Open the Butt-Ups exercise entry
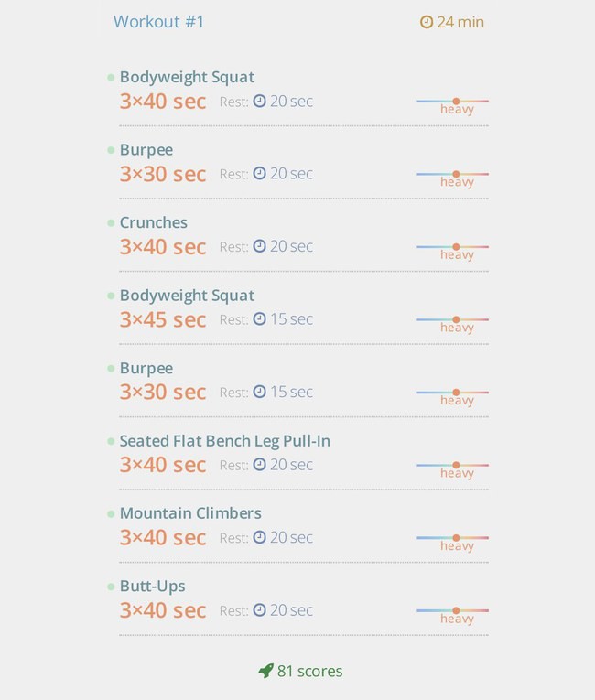Viewport: 595px width, 700px height. click(152, 587)
